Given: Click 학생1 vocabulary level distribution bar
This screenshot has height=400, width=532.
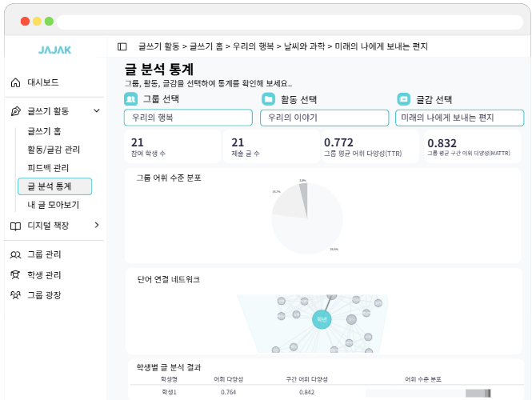Looking at the screenshot, I should tap(428, 393).
